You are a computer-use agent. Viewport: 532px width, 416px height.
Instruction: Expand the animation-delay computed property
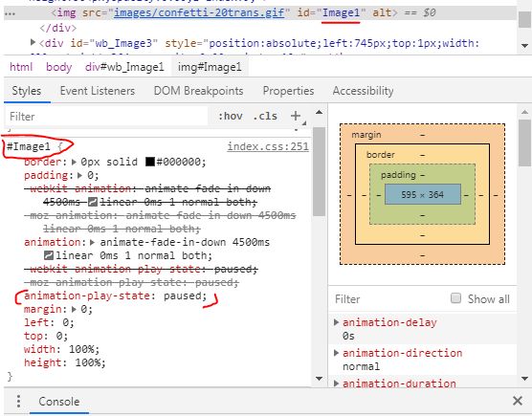coord(336,322)
